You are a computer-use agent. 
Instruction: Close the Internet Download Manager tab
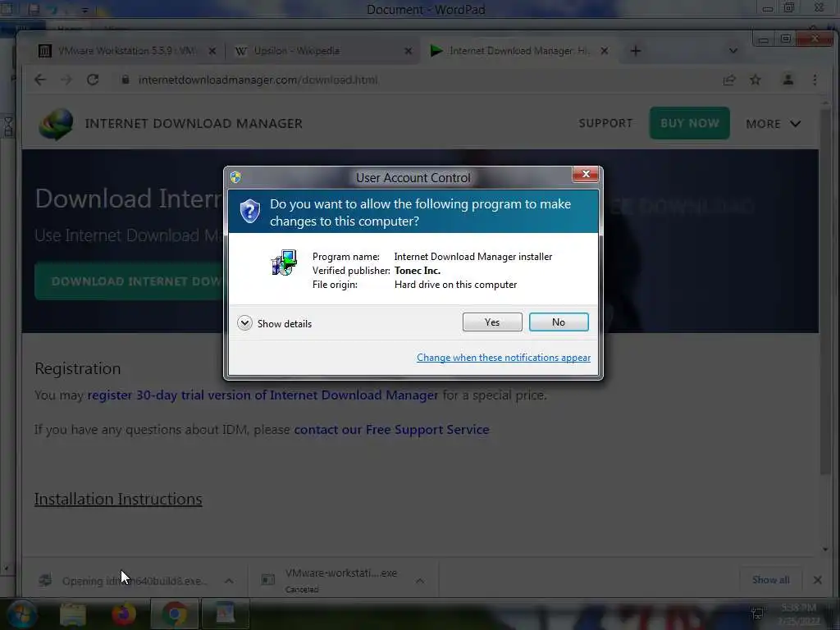605,51
